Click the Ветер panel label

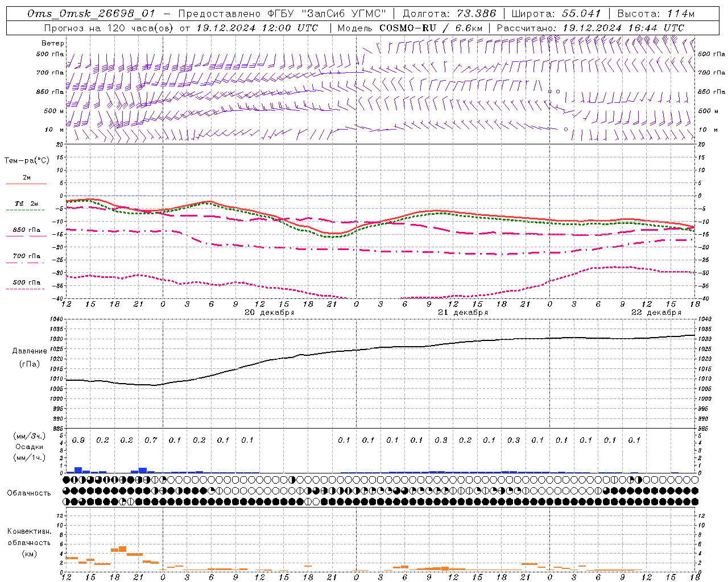tap(53, 43)
